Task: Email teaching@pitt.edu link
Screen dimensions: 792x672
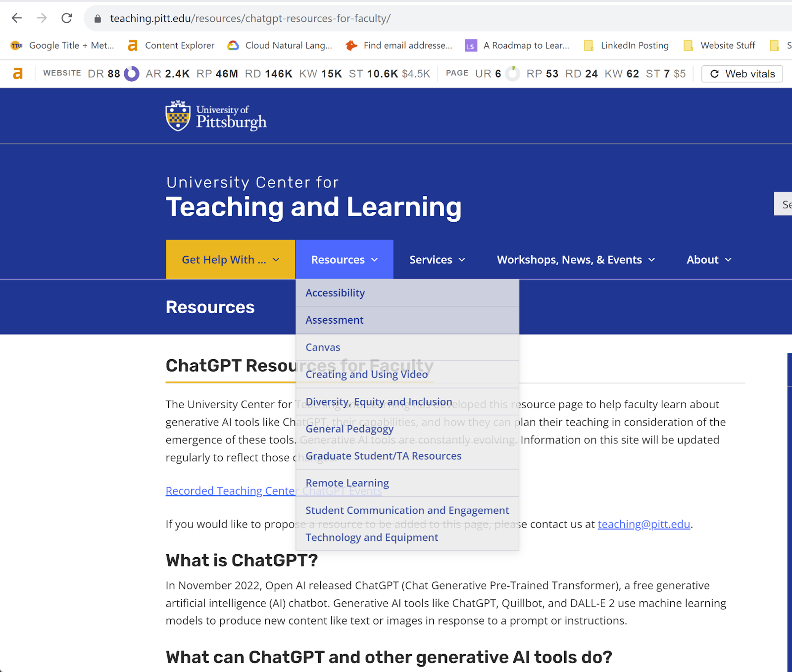Action: tap(643, 525)
